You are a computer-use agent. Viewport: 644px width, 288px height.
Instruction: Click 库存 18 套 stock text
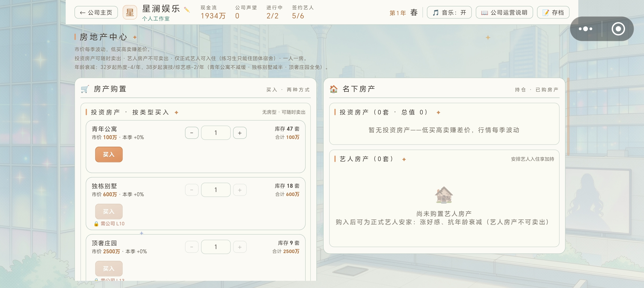point(287,186)
